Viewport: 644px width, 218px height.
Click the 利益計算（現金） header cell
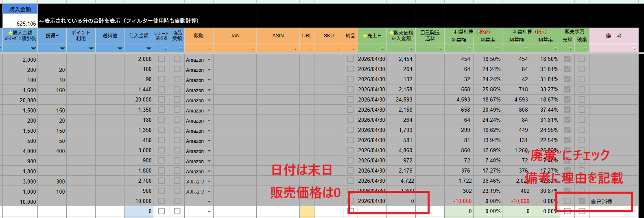point(473,32)
